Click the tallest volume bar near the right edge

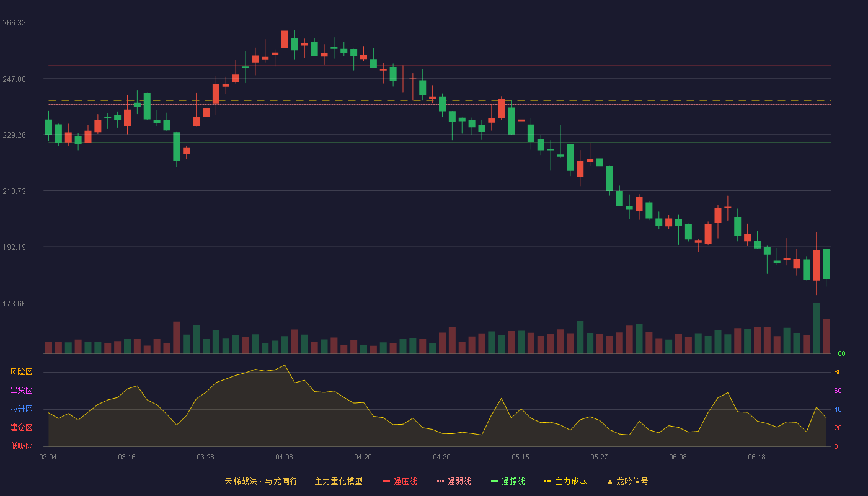817,328
